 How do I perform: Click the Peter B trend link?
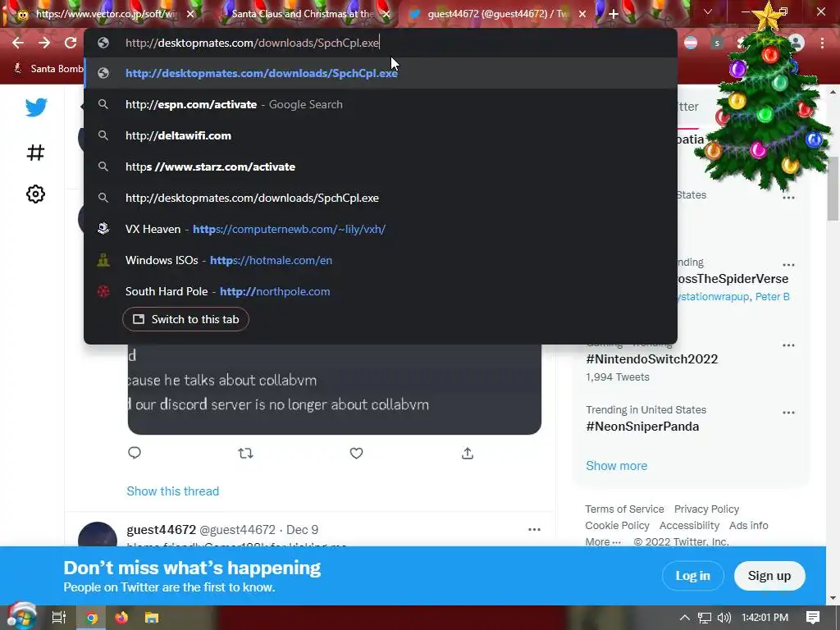[772, 296]
